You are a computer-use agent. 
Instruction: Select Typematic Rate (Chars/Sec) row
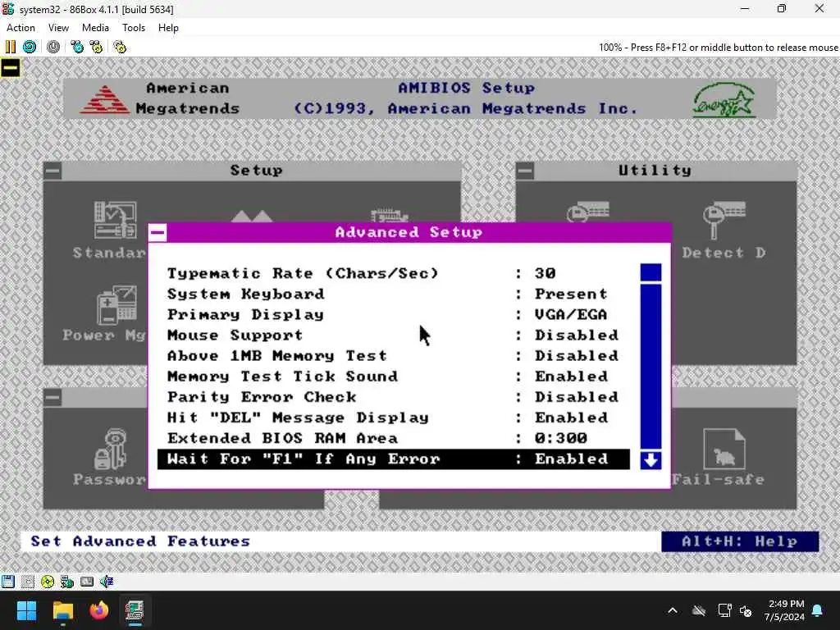point(393,273)
